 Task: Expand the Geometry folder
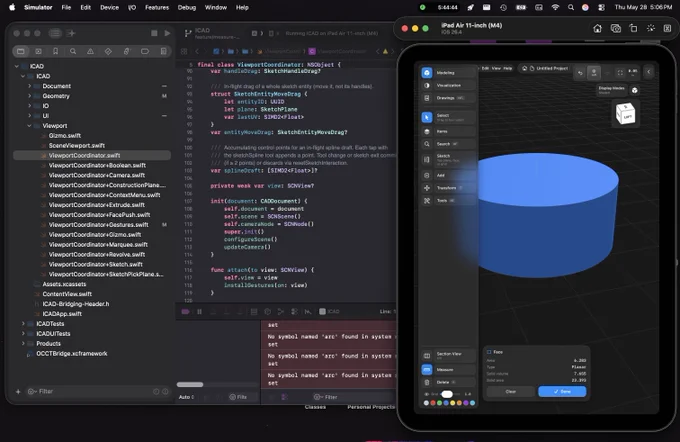(x=29, y=96)
